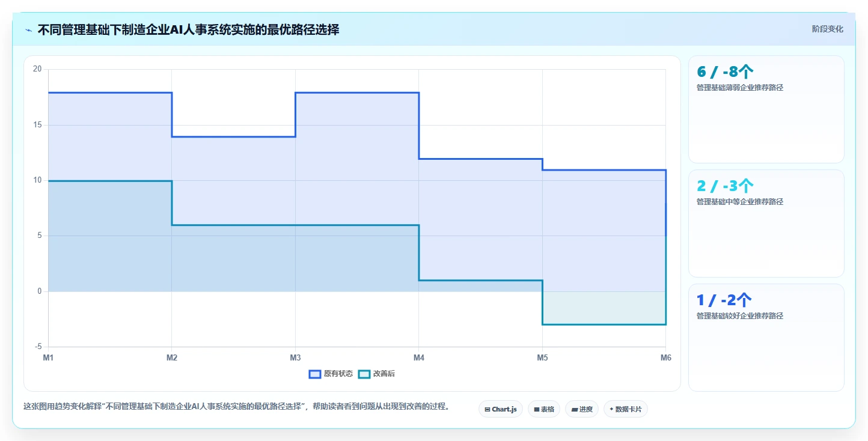Click 管理基础较好企业推荐路径 card label

point(740,316)
